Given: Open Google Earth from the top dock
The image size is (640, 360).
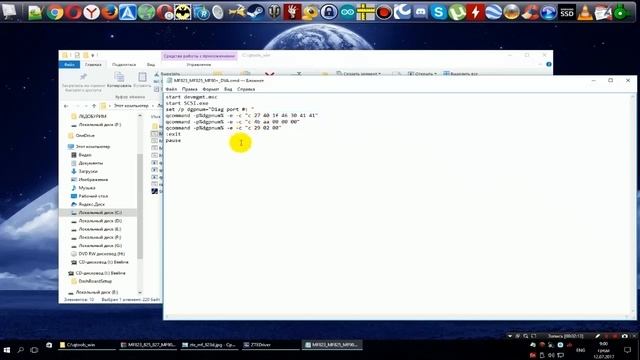Looking at the screenshot, I should pos(493,12).
